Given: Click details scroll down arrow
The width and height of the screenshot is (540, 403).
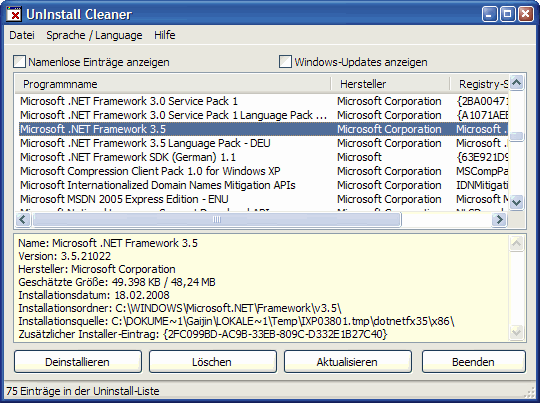Looking at the screenshot, I should [517, 332].
